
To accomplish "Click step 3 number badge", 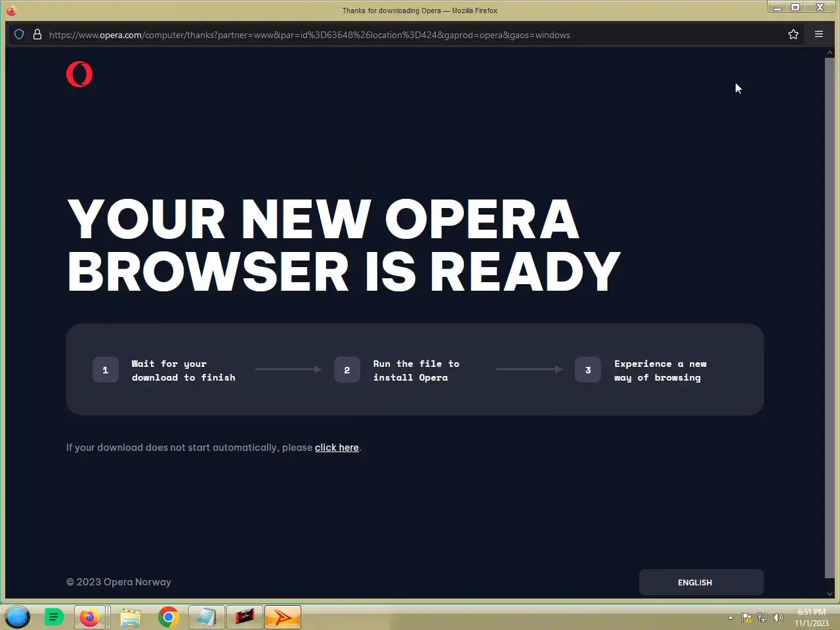I will click(587, 370).
